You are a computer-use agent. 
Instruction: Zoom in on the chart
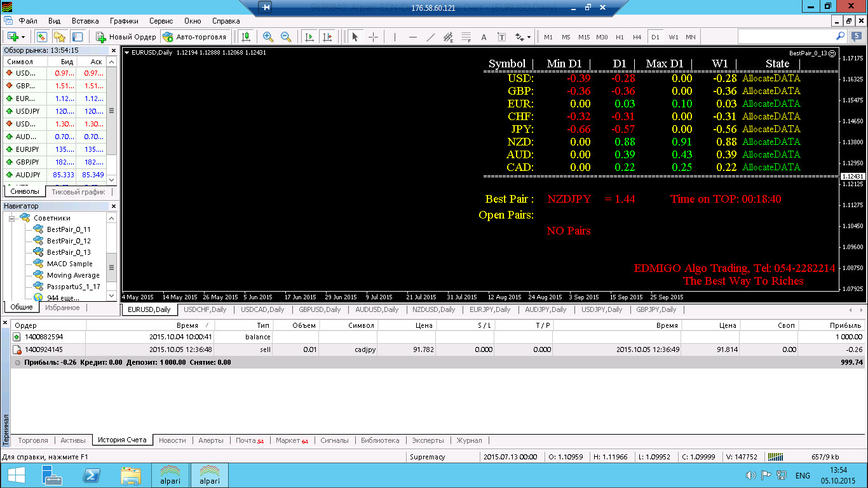click(x=268, y=37)
